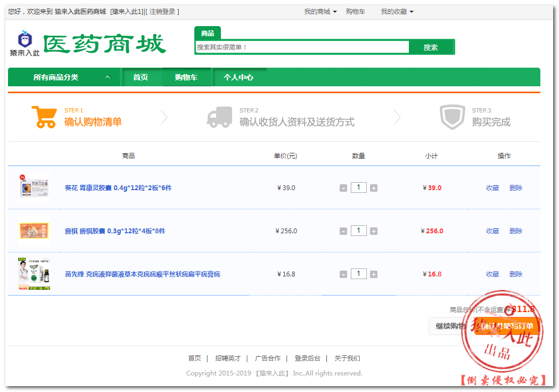
Task: Click the shield purchase-complete icon
Action: [452, 117]
